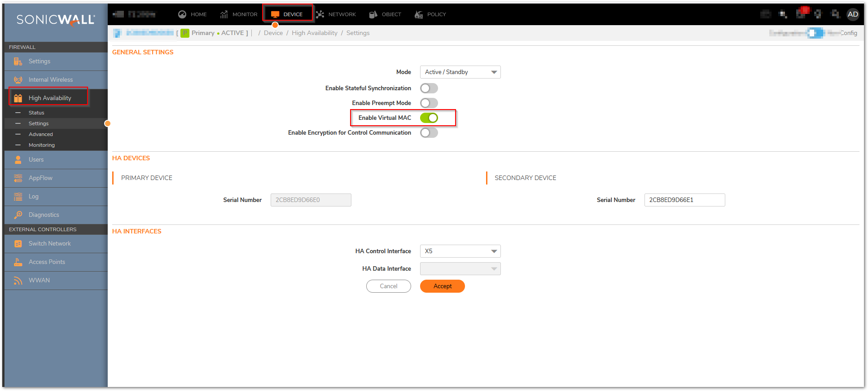Turn off Enable Virtual MAC switch

pos(429,118)
